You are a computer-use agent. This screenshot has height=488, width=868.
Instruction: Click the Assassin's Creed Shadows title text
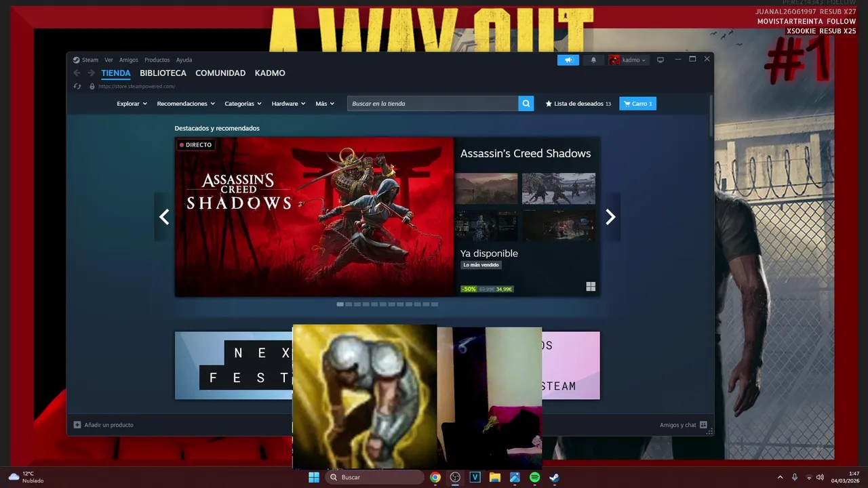click(x=526, y=154)
